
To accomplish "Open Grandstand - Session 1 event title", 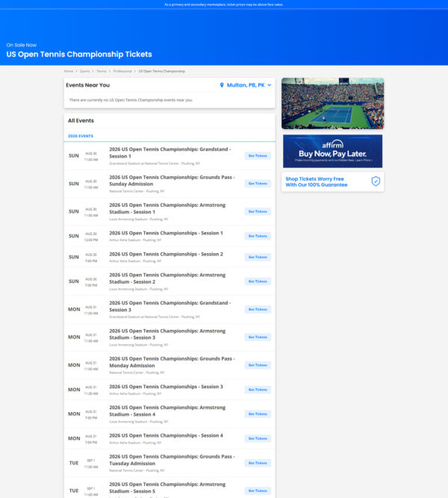I will (x=170, y=152).
